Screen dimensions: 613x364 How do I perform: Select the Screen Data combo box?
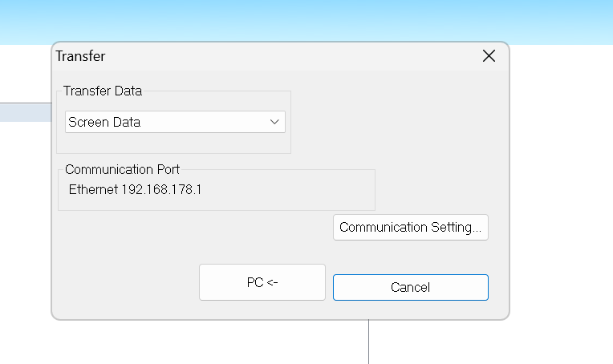pos(175,122)
